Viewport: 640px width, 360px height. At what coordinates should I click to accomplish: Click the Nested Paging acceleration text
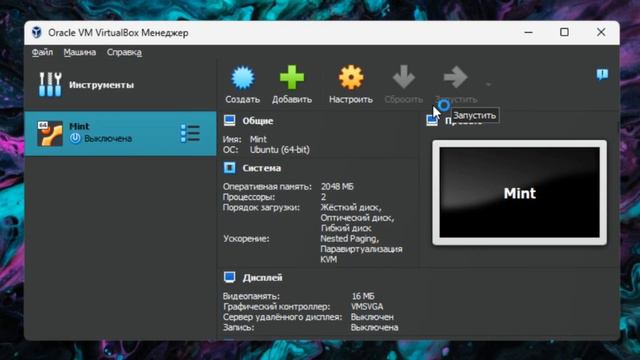[349, 238]
